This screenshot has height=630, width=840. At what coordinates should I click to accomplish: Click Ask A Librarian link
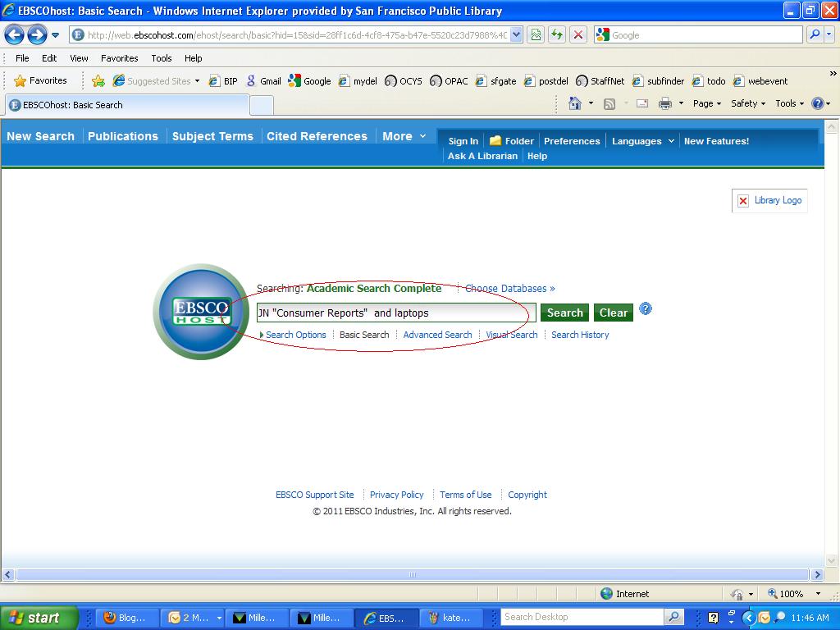[x=482, y=156]
